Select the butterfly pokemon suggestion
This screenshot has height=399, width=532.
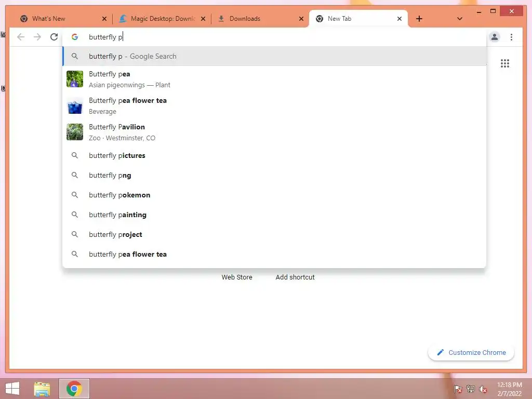point(274,195)
